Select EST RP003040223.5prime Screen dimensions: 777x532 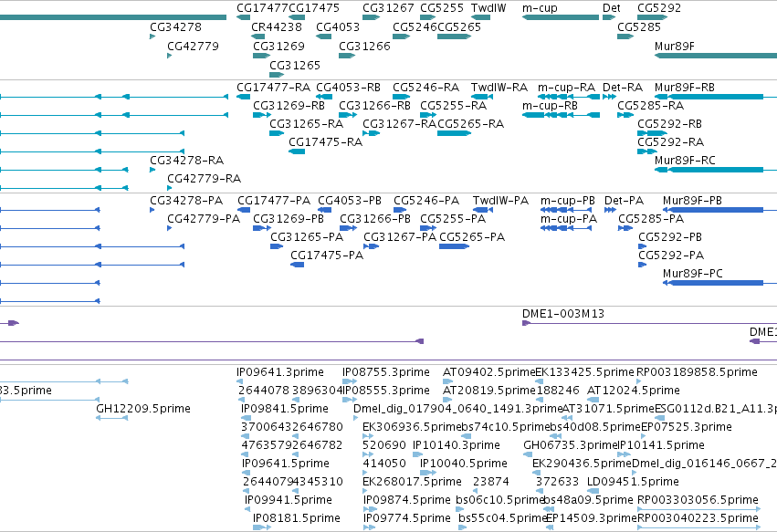(698, 527)
